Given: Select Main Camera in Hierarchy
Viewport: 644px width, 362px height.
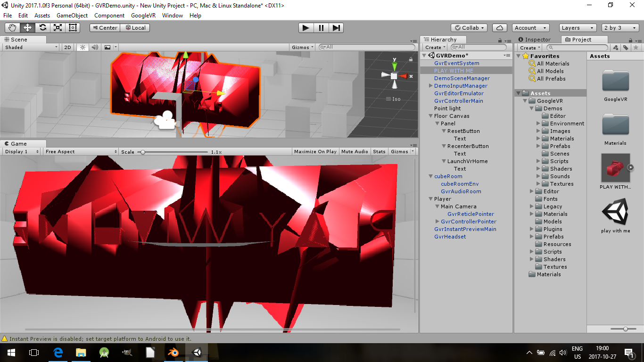Looking at the screenshot, I should [x=458, y=206].
